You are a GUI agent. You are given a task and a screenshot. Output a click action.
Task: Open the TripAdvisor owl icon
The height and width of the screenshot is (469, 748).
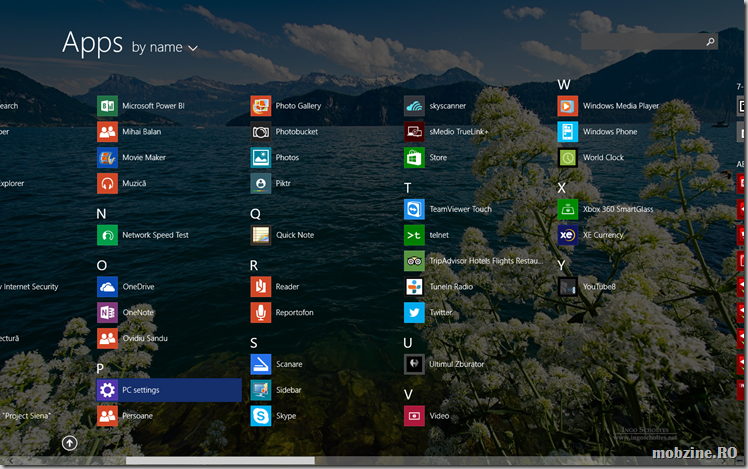coord(414,261)
